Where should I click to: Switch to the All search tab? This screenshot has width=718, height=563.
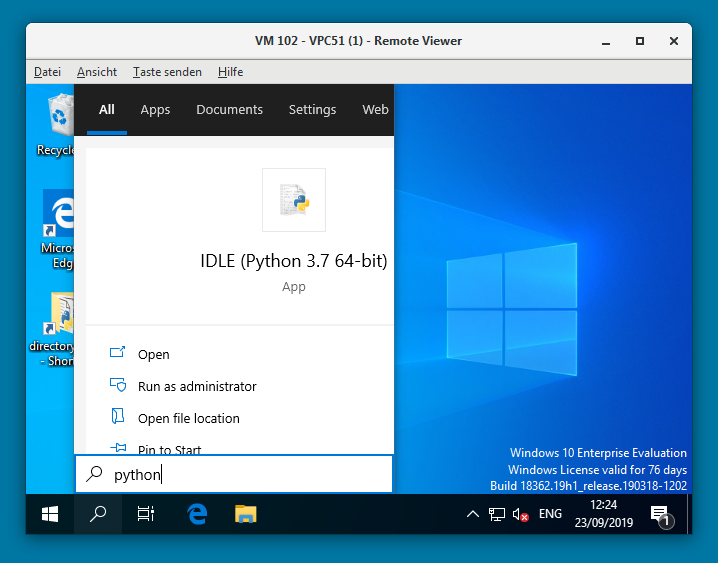(107, 109)
